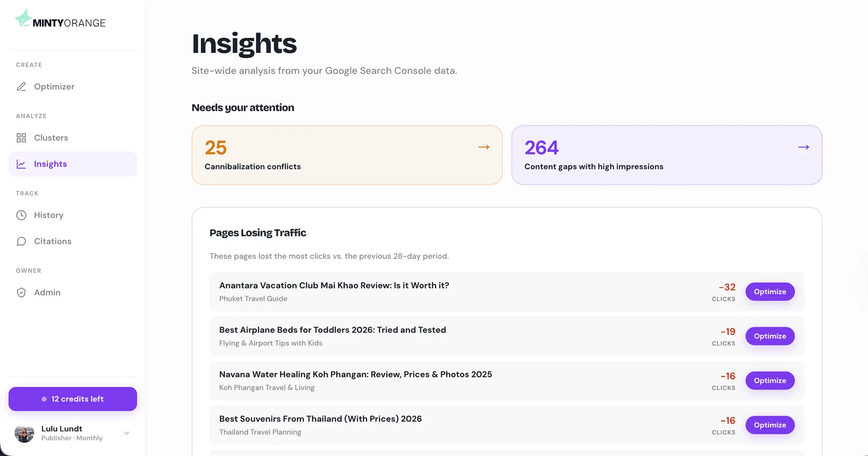The width and height of the screenshot is (868, 456).
Task: Click the Needs your attention heading
Action: (243, 108)
